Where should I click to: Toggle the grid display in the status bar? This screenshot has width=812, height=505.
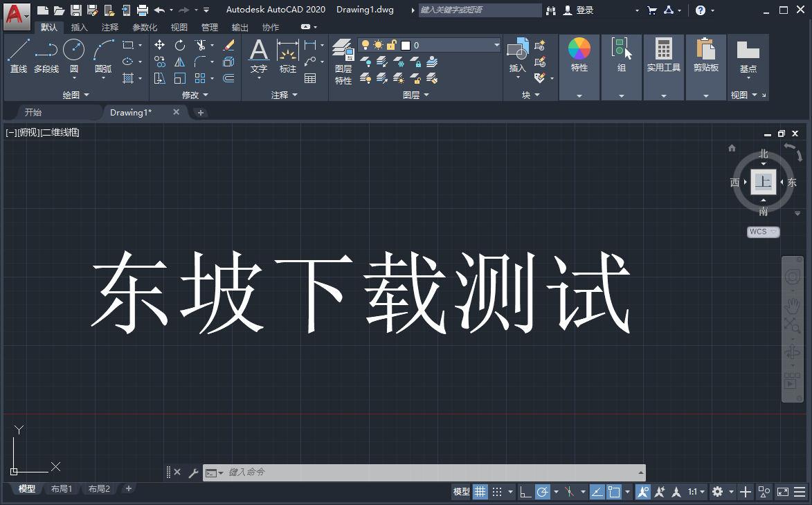coord(480,491)
